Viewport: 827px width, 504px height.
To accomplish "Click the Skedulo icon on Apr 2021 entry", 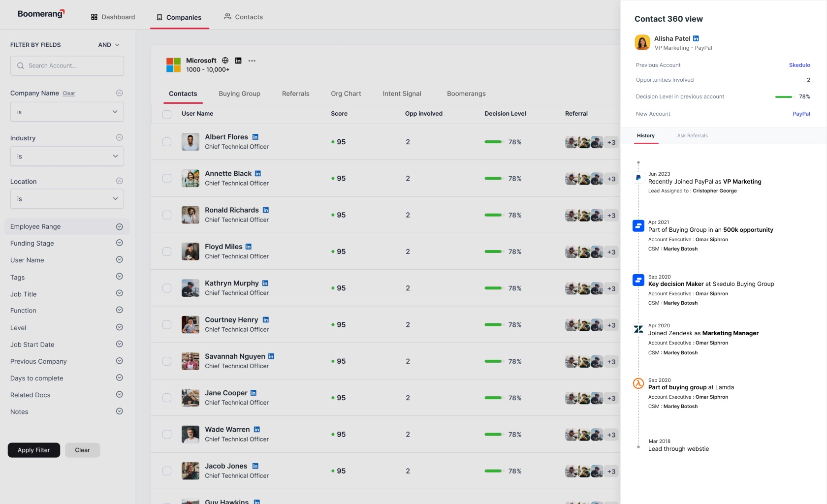I will [x=638, y=226].
